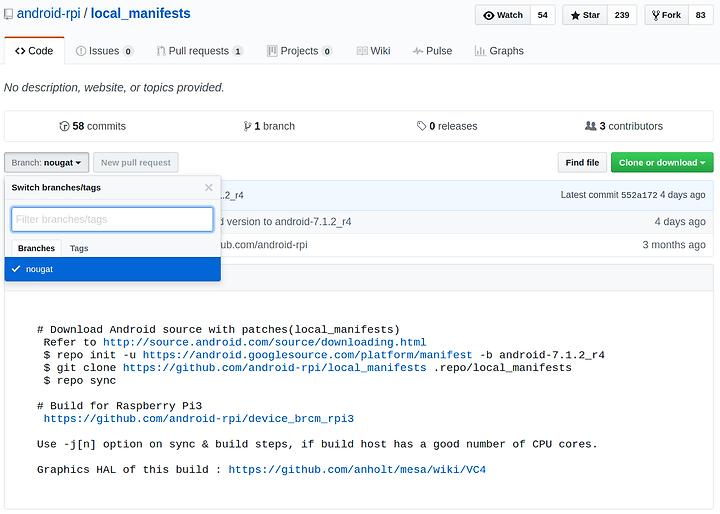Click the '3 months ago' timestamp

click(674, 244)
